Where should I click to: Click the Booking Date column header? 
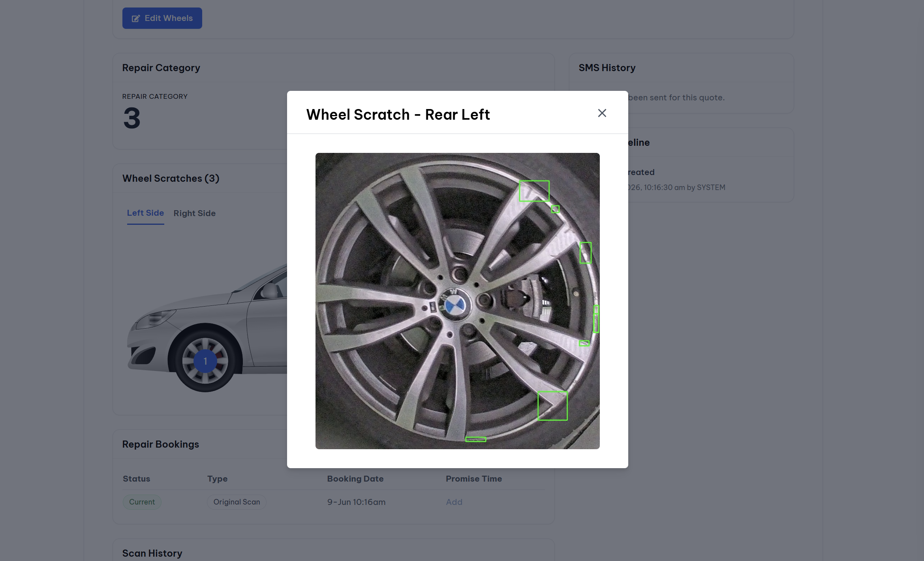coord(355,478)
